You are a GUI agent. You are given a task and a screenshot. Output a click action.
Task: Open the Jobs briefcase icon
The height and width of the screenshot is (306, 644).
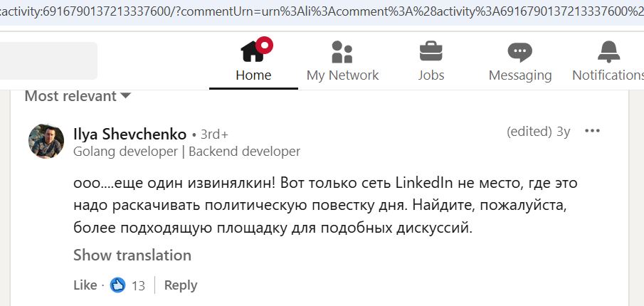click(x=431, y=51)
